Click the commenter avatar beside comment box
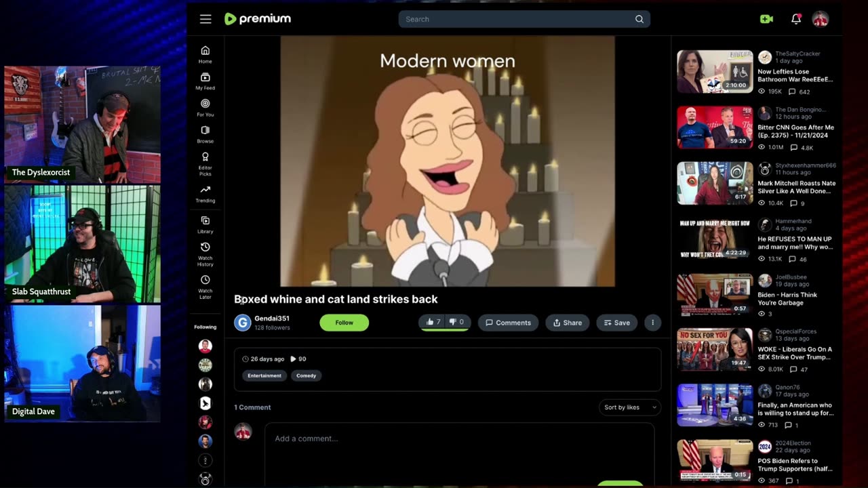 point(243,432)
